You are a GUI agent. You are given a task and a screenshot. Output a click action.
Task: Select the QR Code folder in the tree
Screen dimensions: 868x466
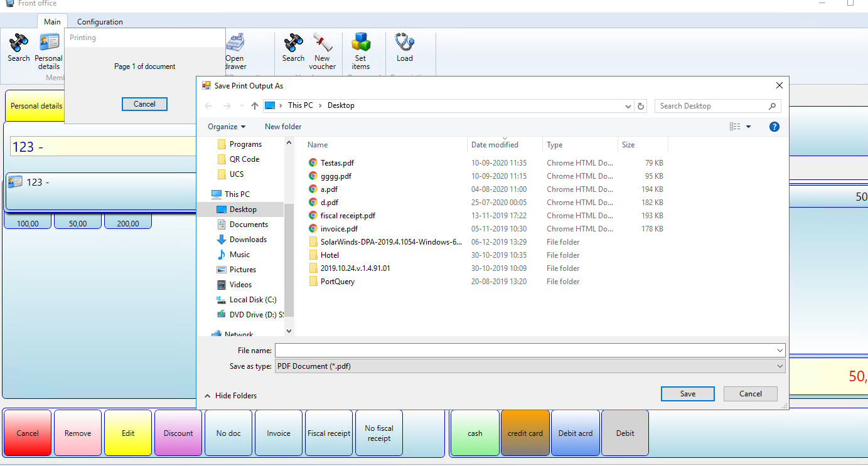pos(238,159)
